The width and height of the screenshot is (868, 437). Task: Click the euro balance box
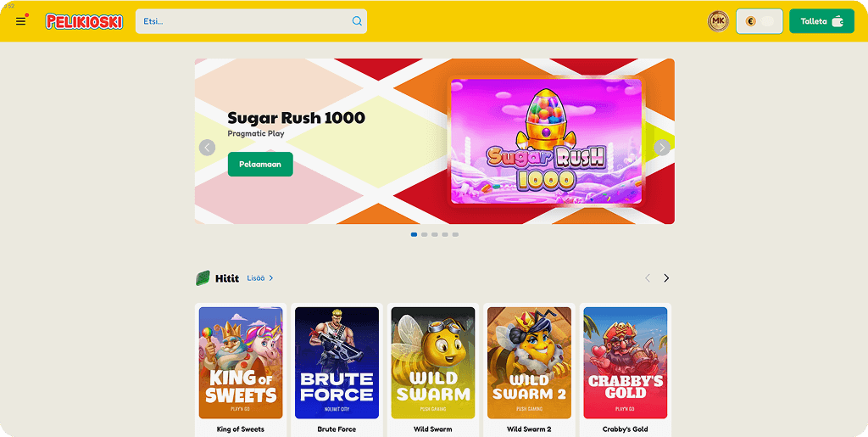coord(759,21)
